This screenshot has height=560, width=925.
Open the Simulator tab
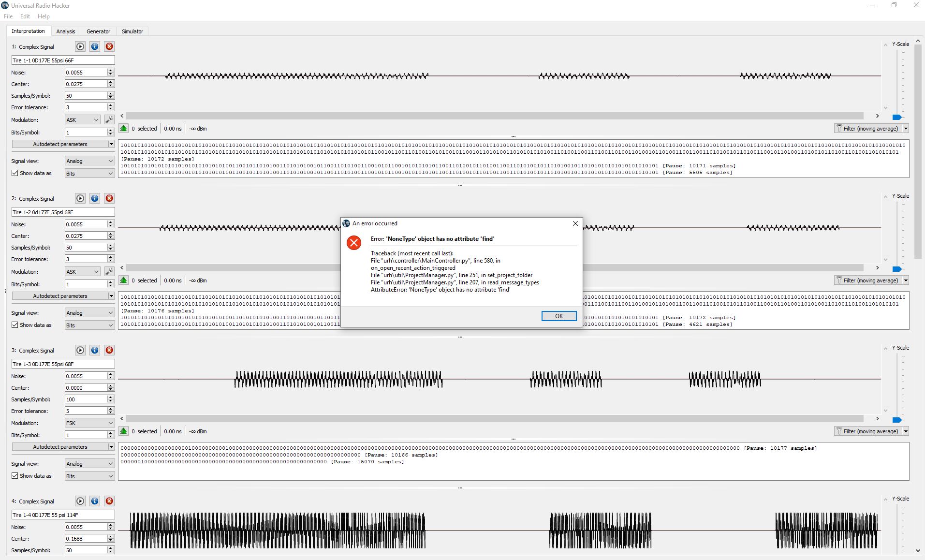pos(132,31)
